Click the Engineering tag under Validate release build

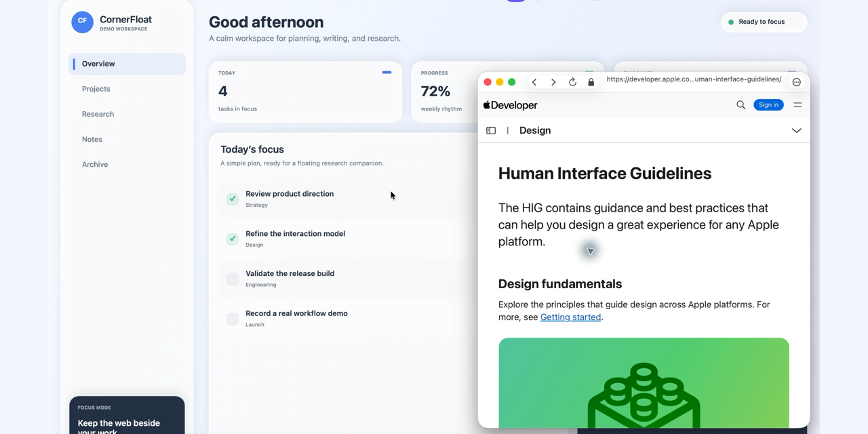click(x=261, y=285)
